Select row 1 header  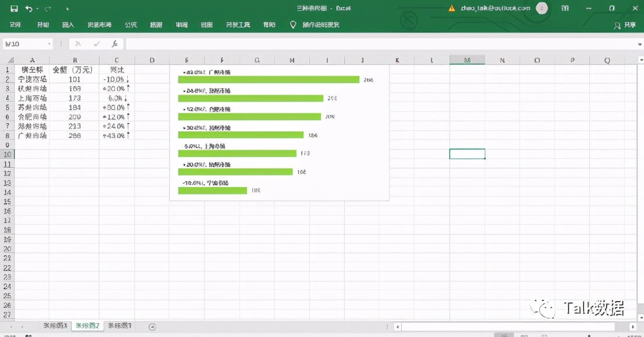(7, 70)
